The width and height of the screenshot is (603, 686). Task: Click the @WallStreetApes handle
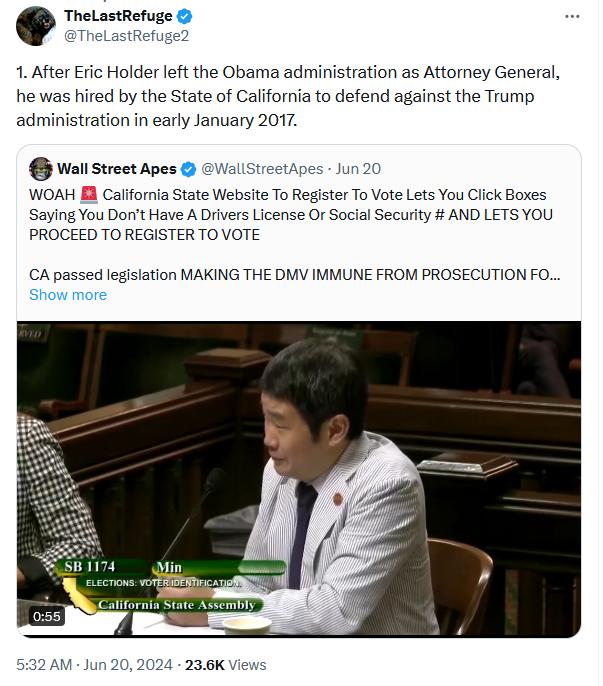[x=262, y=169]
